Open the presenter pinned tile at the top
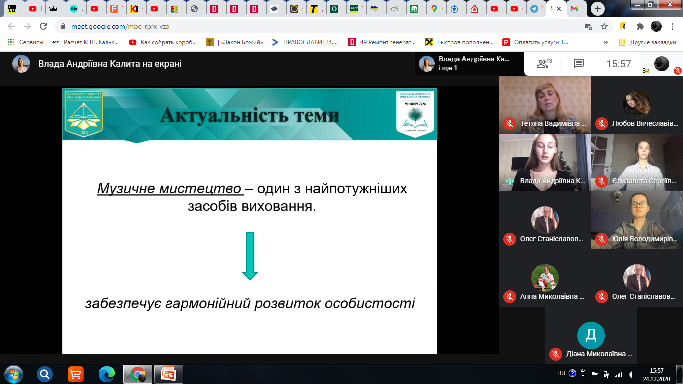 click(x=468, y=64)
